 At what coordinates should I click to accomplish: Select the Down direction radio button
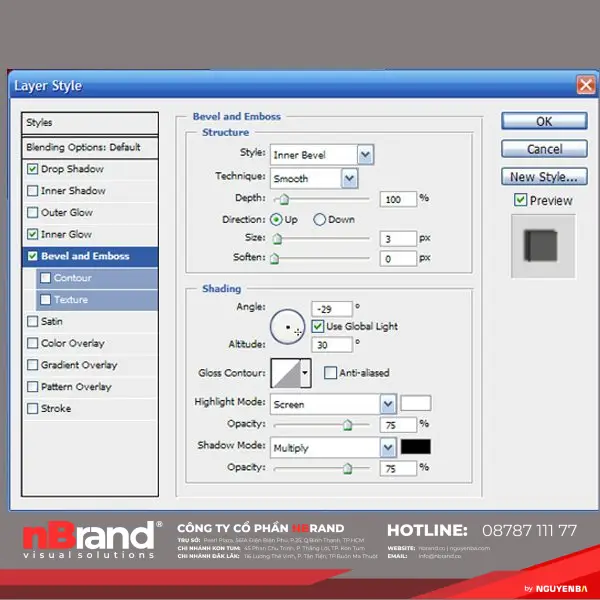(320, 219)
